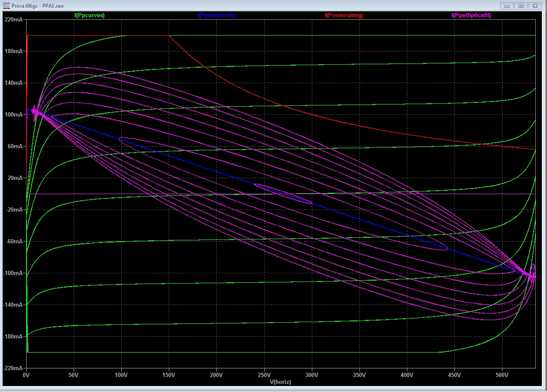Select the green I(Ppcurves) trace label
This screenshot has width=547, height=392.
coord(90,15)
